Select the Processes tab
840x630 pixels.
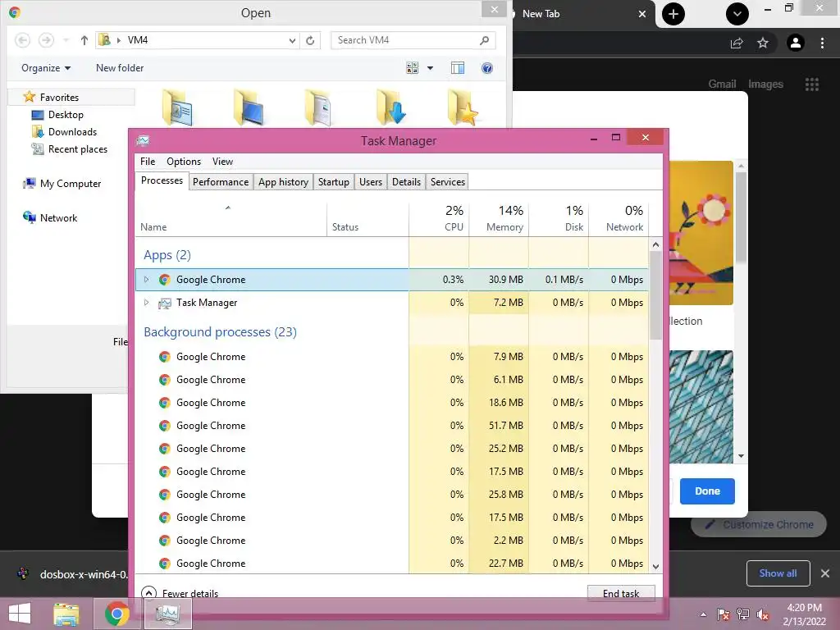pyautogui.click(x=162, y=180)
